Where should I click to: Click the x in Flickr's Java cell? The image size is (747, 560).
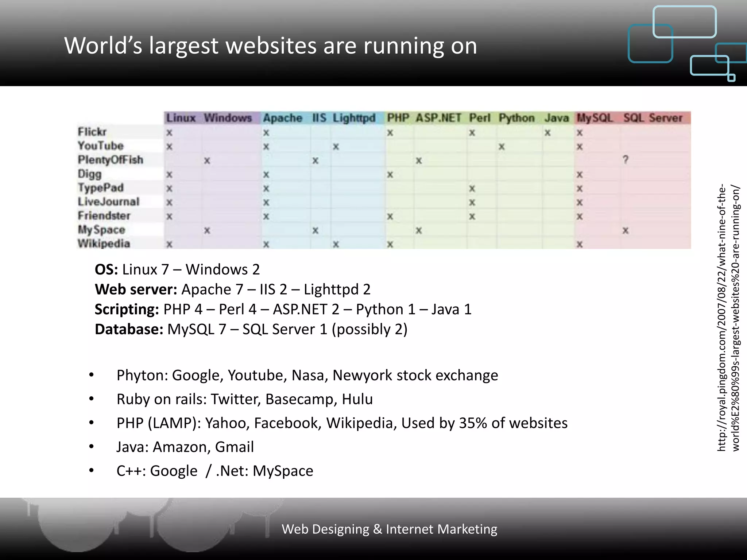[547, 133]
